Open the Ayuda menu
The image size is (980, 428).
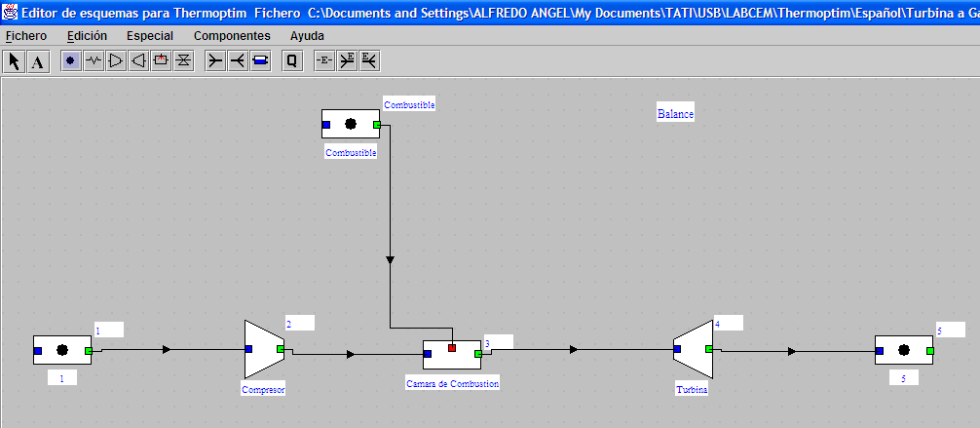pos(307,36)
